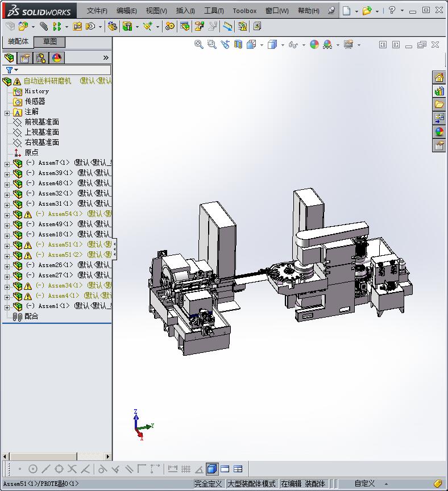Open the Appearances task pane color ball

pyautogui.click(x=439, y=132)
